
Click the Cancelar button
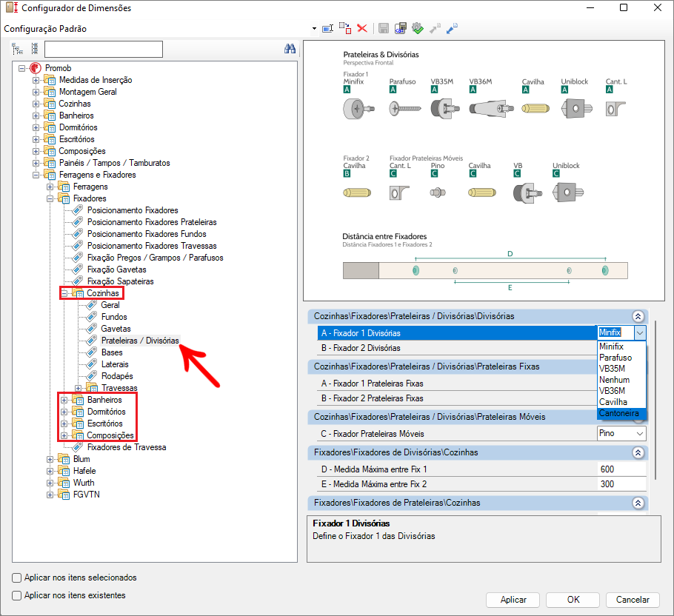(x=632, y=600)
